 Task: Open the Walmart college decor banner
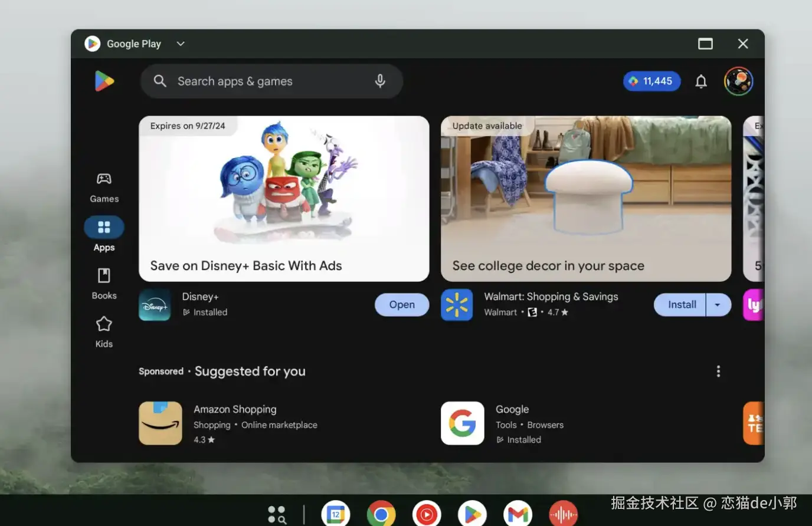586,199
